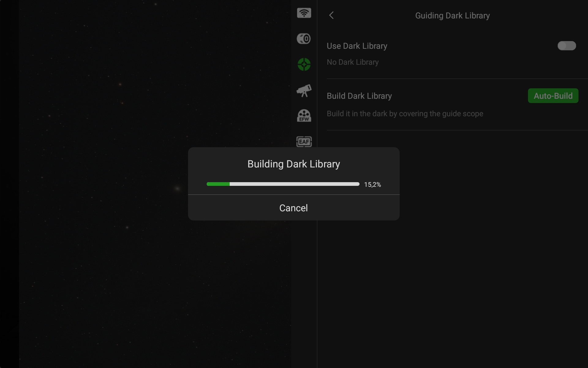Click the brightest star in the preview
Viewport: 588px width, 368px height.
pos(177,188)
